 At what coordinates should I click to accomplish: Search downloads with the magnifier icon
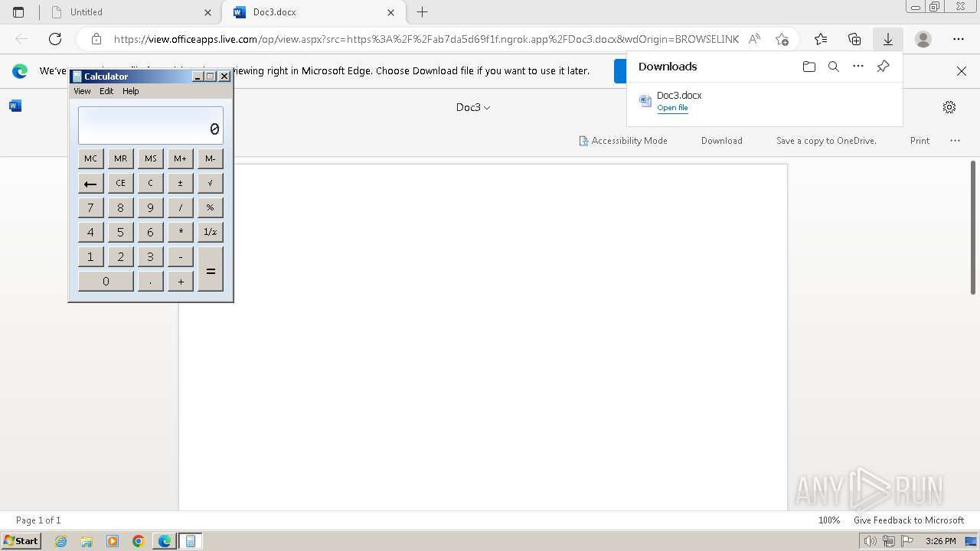pos(834,67)
